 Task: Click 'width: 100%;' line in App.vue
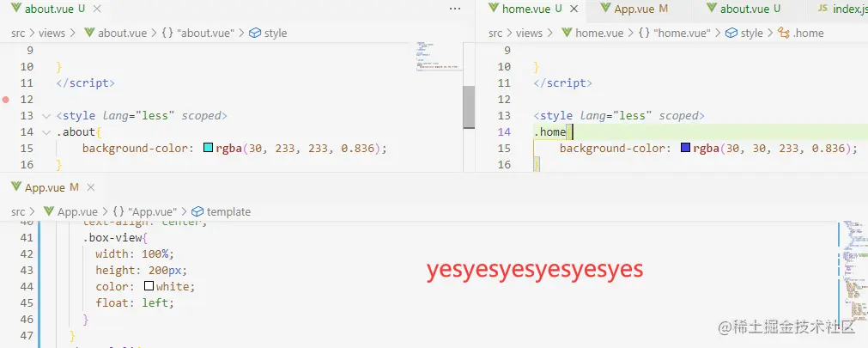(135, 253)
